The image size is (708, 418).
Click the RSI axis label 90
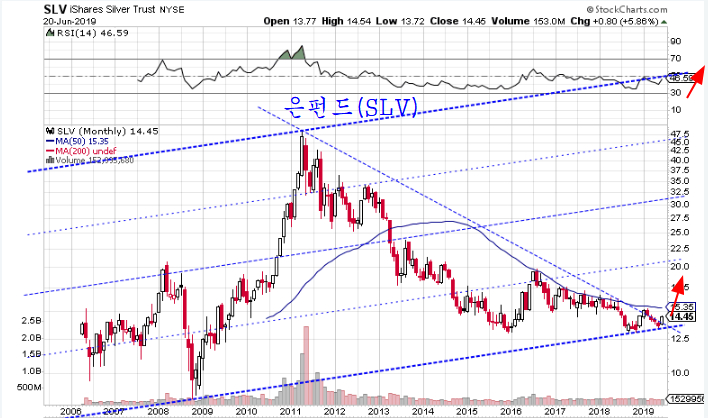pos(675,41)
